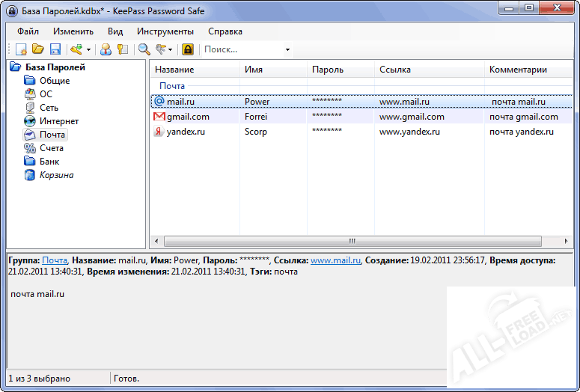The width and height of the screenshot is (580, 392).
Task: Save database using the floppy disk icon
Action: point(55,49)
